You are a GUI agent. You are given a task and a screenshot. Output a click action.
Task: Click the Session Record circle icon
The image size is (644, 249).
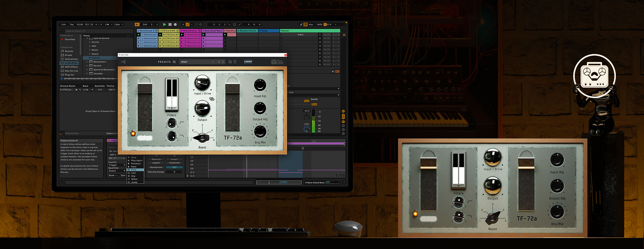tap(200, 24)
